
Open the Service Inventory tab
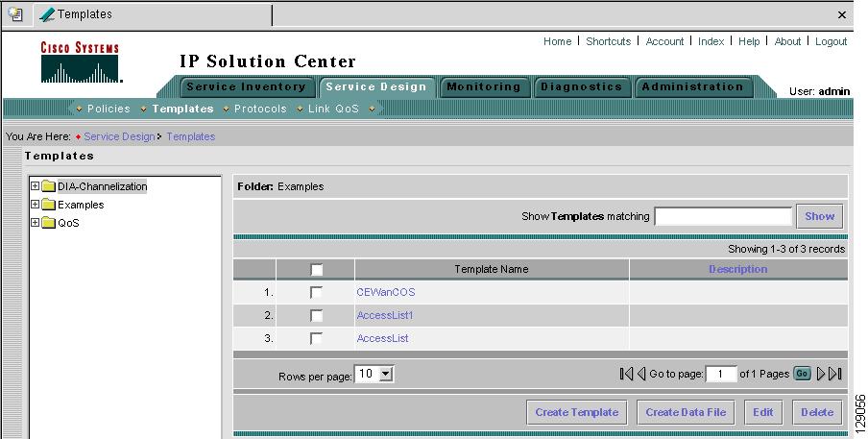coord(246,86)
